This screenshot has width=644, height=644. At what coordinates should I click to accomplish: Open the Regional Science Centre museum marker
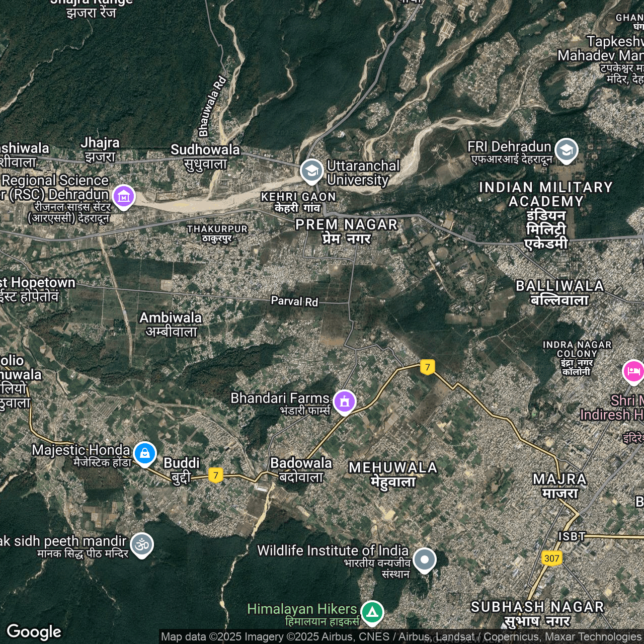pos(124,197)
